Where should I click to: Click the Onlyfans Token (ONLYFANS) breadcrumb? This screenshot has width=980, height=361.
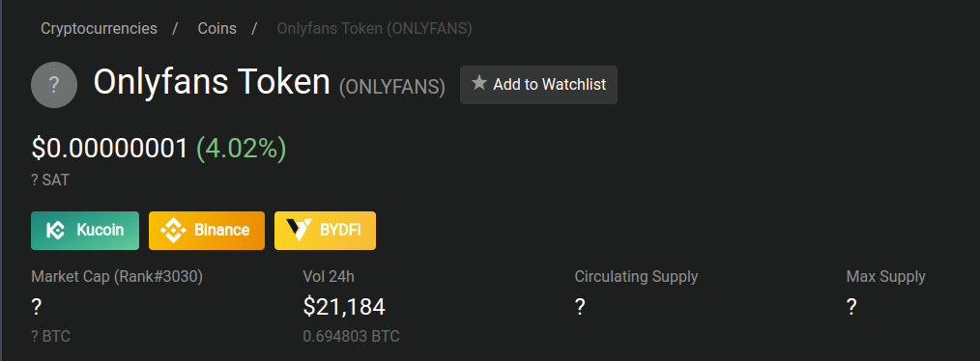(374, 29)
